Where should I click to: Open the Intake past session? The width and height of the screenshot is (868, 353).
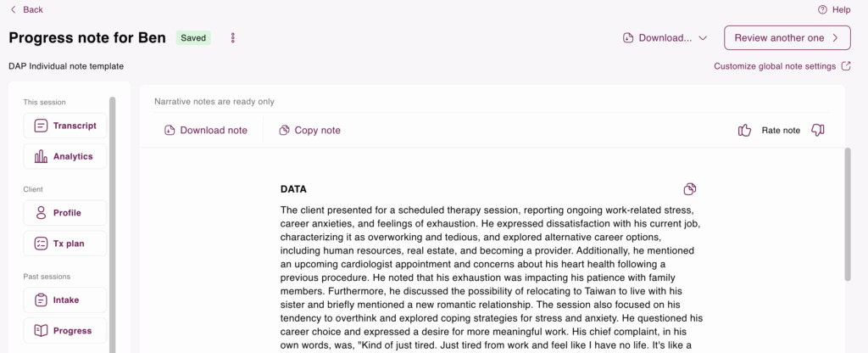[x=65, y=300]
